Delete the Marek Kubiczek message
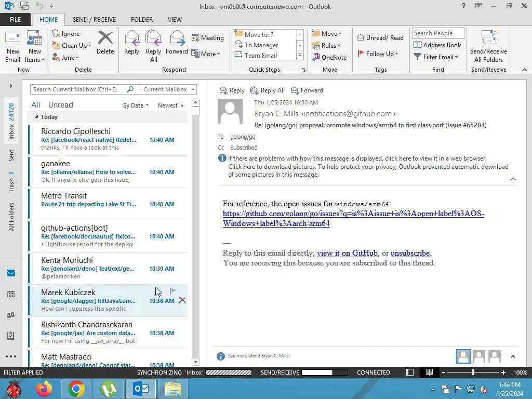This screenshot has width=532, height=399. coord(182,300)
